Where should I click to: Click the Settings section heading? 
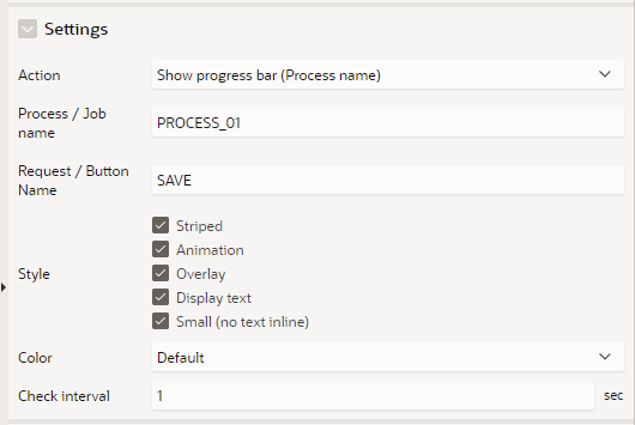pyautogui.click(x=76, y=29)
